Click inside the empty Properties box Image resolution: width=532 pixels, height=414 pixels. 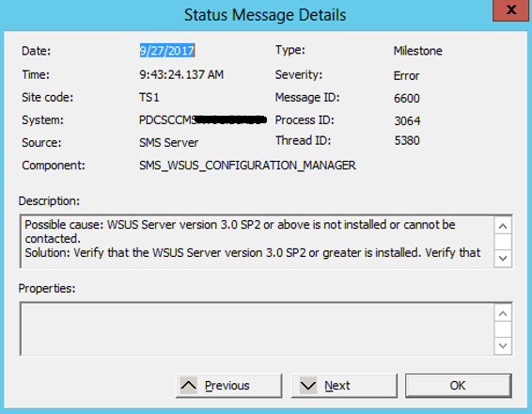coord(257,329)
